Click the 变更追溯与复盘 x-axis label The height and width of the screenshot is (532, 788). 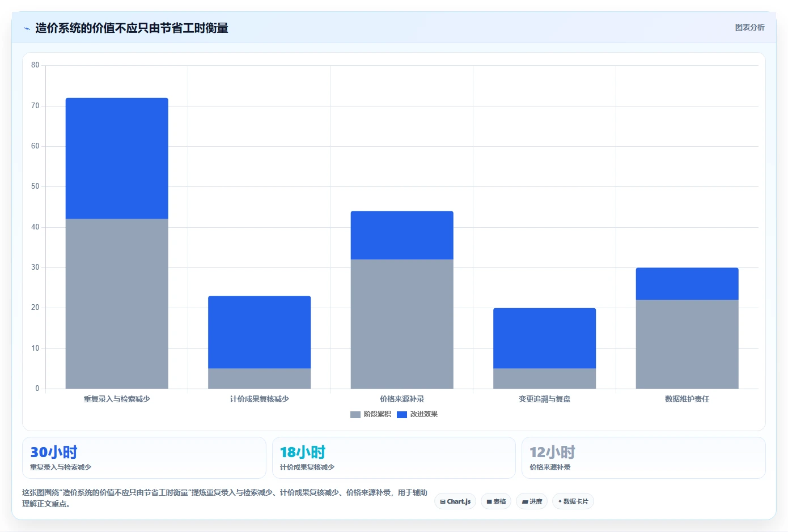pos(544,399)
